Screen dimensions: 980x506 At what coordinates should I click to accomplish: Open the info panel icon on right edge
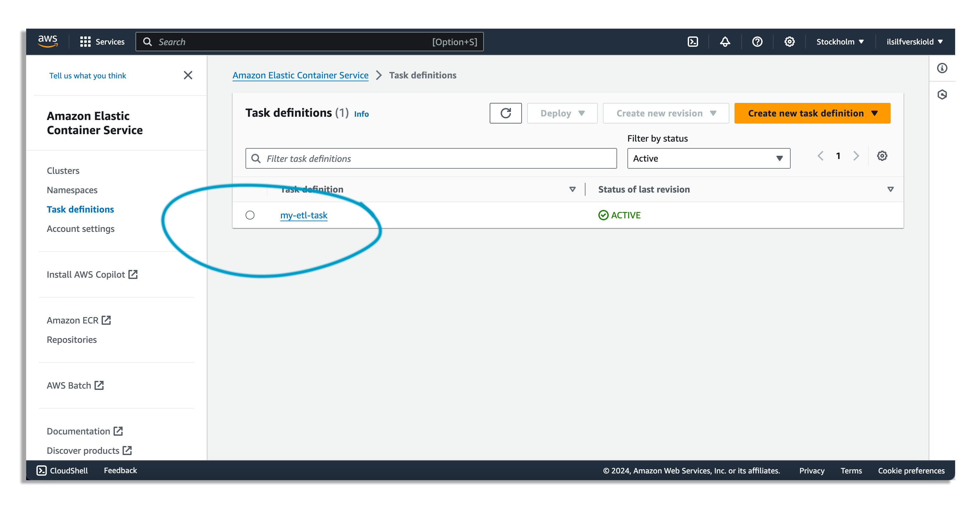[x=942, y=68]
